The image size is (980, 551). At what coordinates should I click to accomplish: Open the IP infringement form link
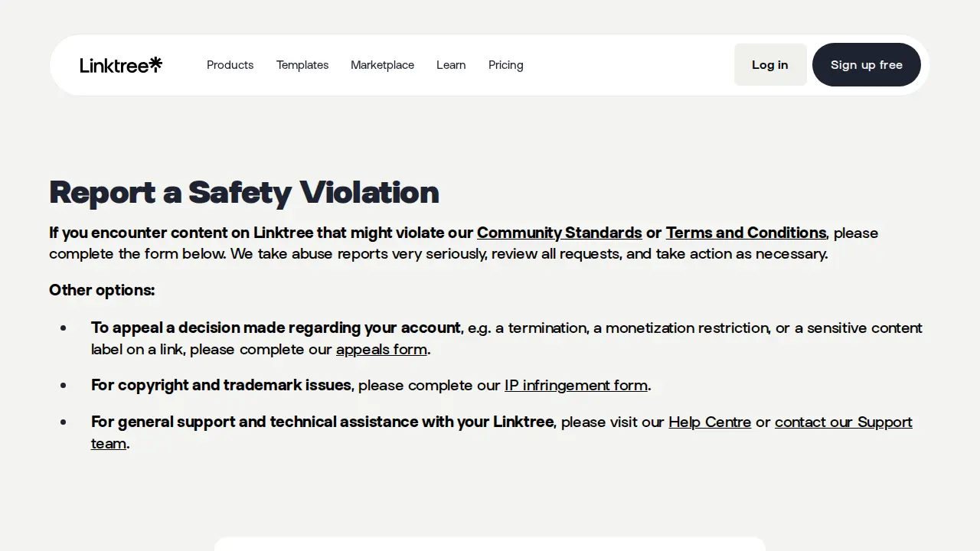576,385
